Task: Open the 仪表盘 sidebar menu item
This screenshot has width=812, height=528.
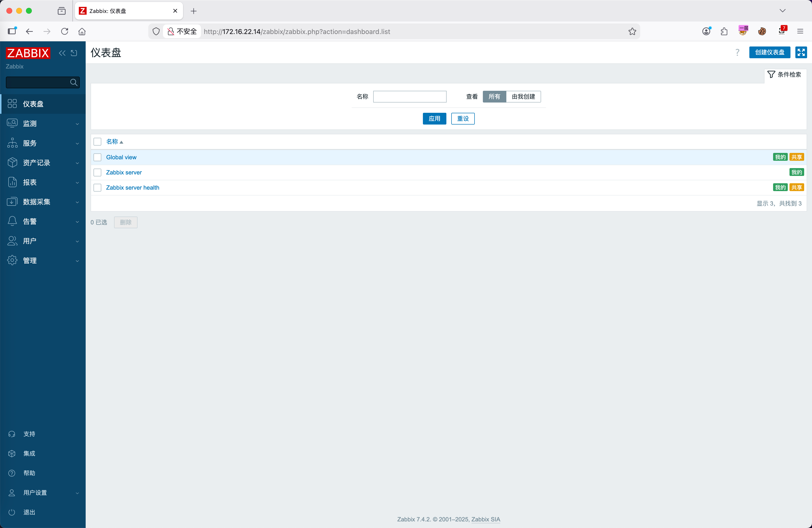Action: [x=33, y=104]
